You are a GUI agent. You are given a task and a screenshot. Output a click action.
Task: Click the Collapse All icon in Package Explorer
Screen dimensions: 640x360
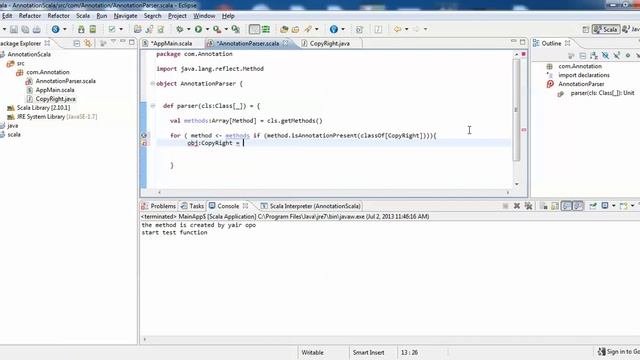[x=77, y=43]
